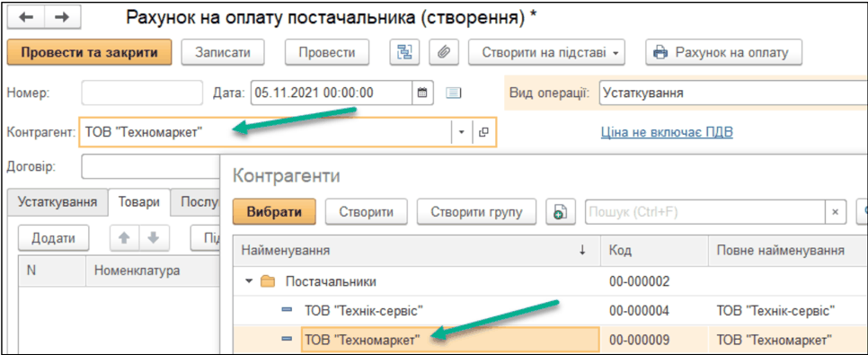Click the create-by-copy icon in Контрагенти
This screenshot has height=355, width=868.
(x=561, y=212)
